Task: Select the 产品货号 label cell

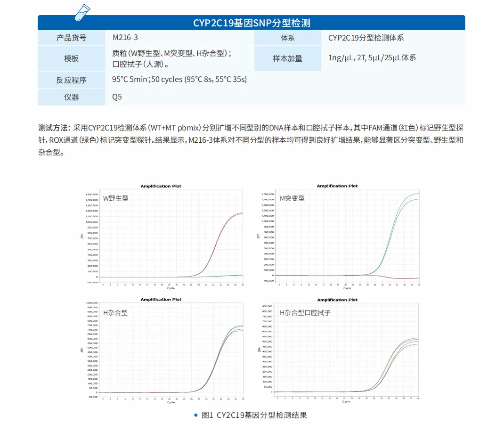Action: click(x=72, y=38)
